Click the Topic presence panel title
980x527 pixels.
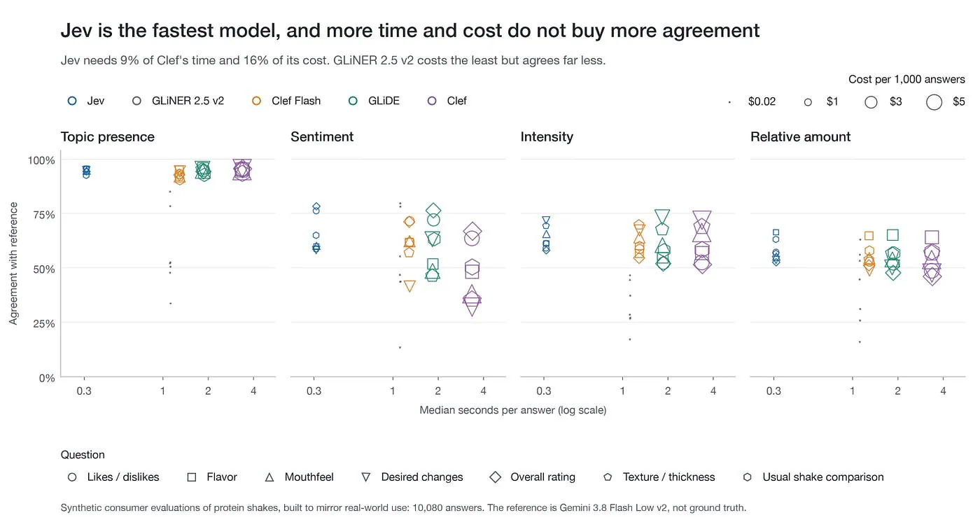click(x=108, y=137)
